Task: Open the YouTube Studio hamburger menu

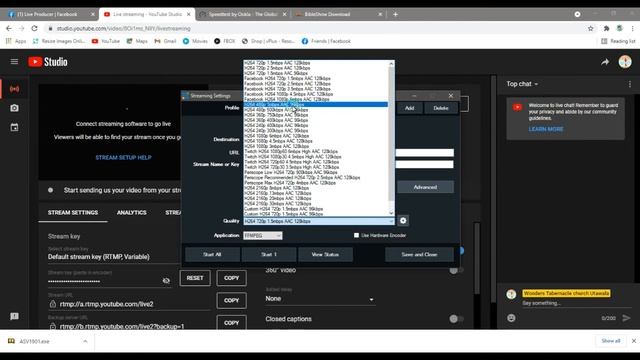Action: tap(14, 62)
